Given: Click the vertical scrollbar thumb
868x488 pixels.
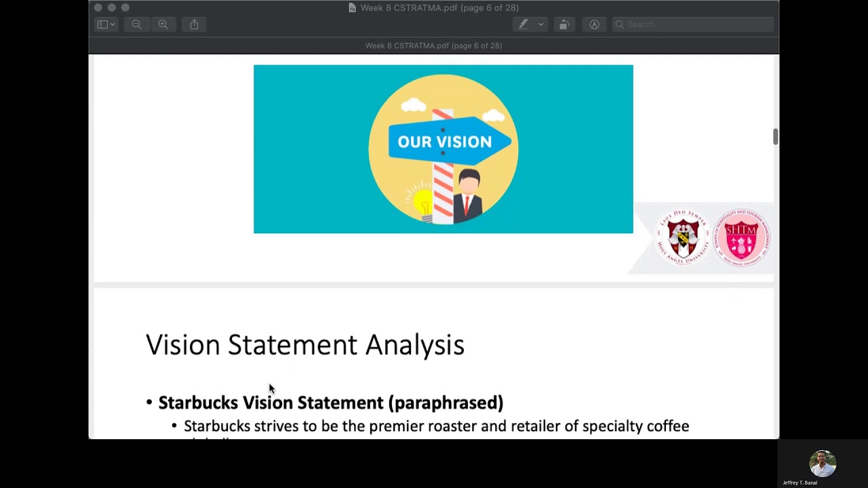Looking at the screenshot, I should click(x=776, y=136).
